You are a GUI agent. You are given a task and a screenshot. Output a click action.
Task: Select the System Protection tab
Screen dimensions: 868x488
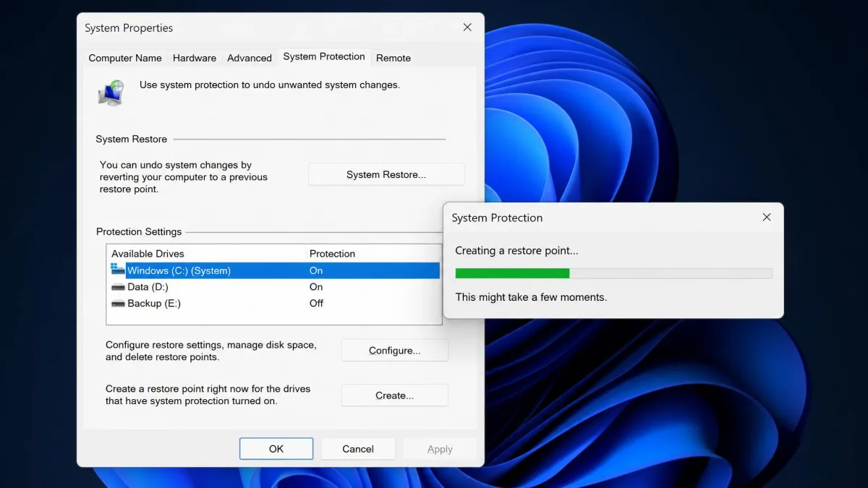click(x=324, y=56)
